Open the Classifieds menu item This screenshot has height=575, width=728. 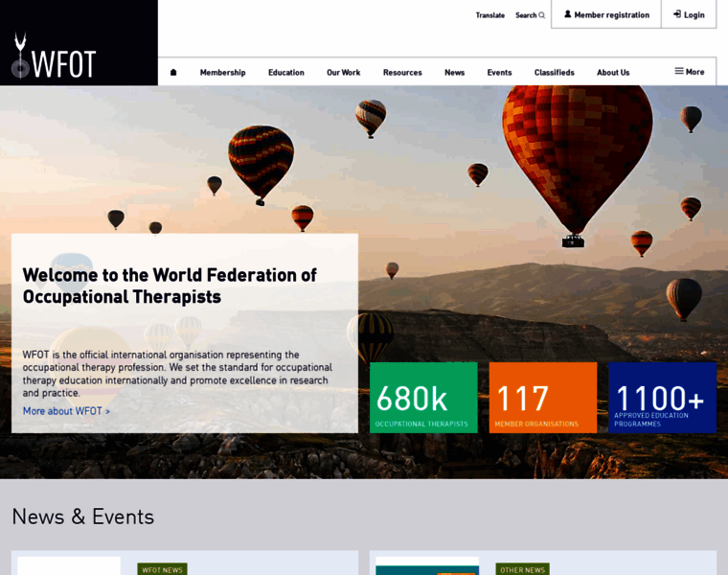tap(555, 73)
